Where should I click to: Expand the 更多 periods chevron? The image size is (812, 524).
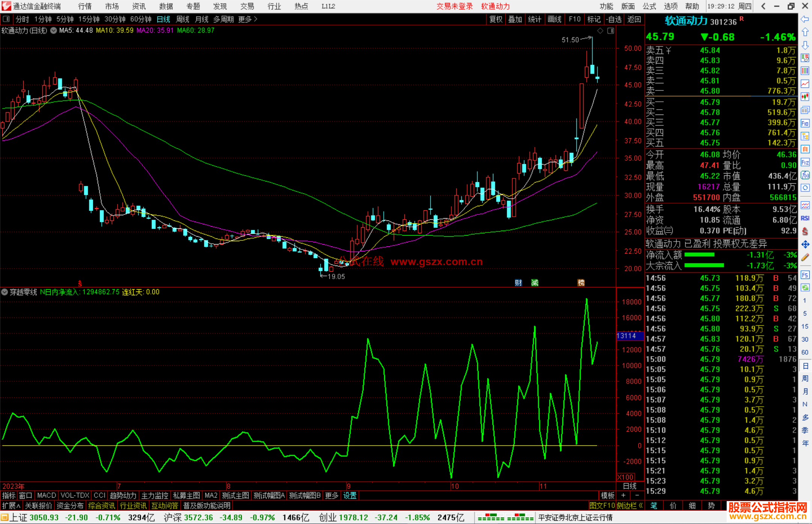256,19
